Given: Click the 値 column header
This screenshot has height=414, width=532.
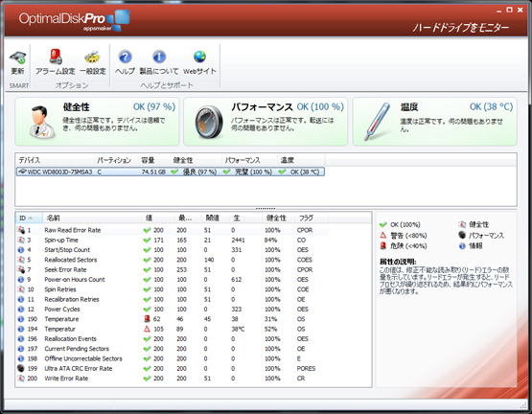Looking at the screenshot, I should tap(157, 218).
